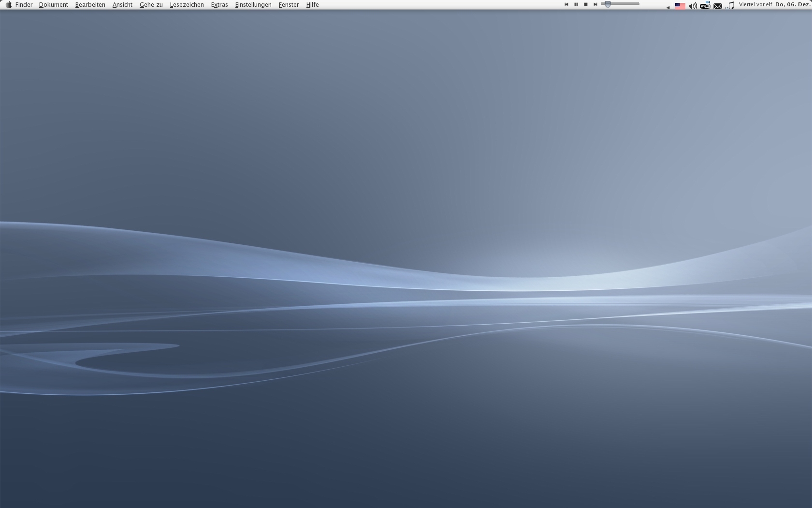Open the Ansicht menu
The width and height of the screenshot is (812, 508).
point(122,4)
